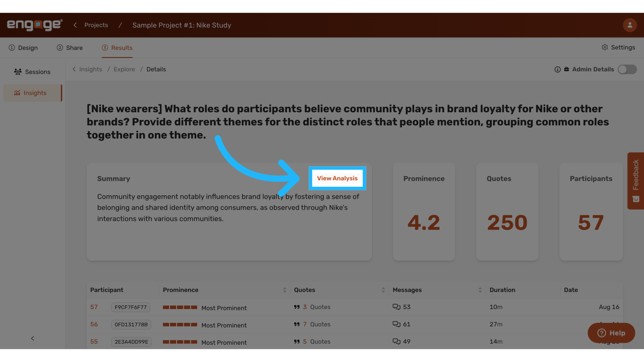Click the Prominence 4.2 card

pos(424,212)
